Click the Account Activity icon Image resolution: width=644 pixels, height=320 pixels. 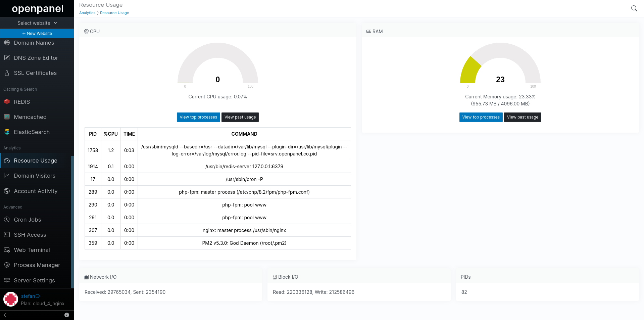[x=7, y=191]
